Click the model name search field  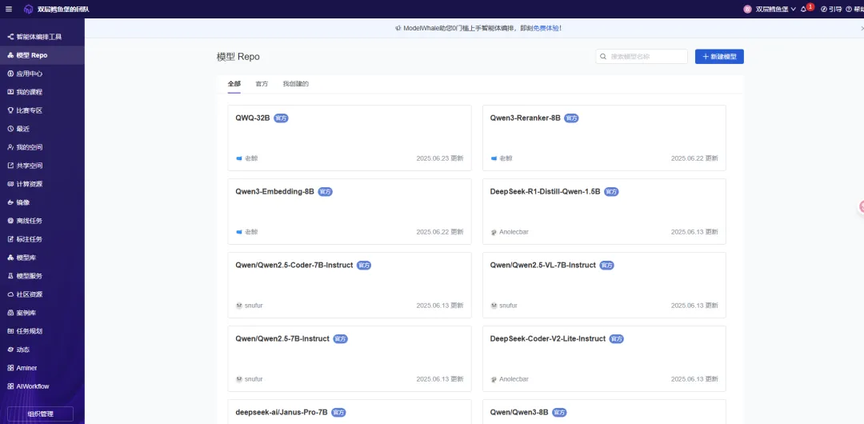click(x=641, y=57)
